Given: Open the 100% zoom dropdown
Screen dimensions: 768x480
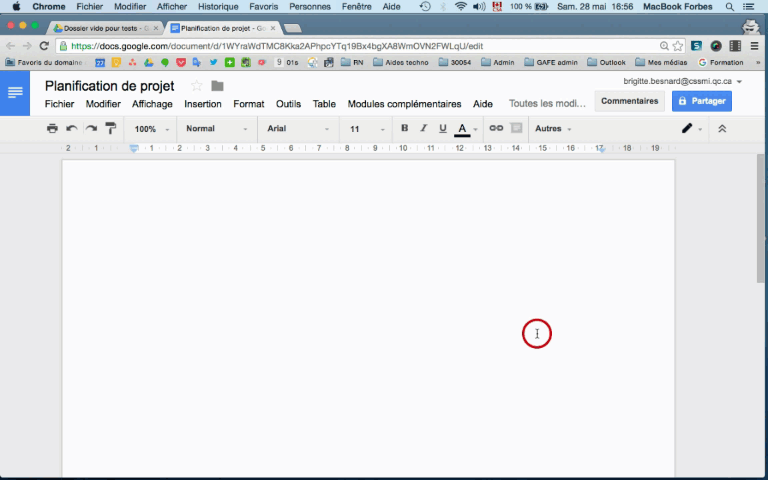Looking at the screenshot, I should [x=152, y=129].
